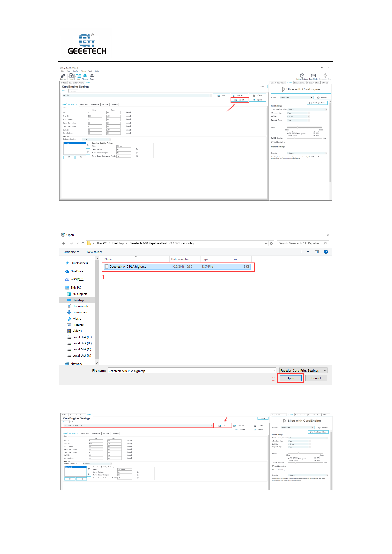The image size is (392, 554).
Task: Click Save beside the Geeetech A10 PLA high profile
Action: (x=223, y=425)
